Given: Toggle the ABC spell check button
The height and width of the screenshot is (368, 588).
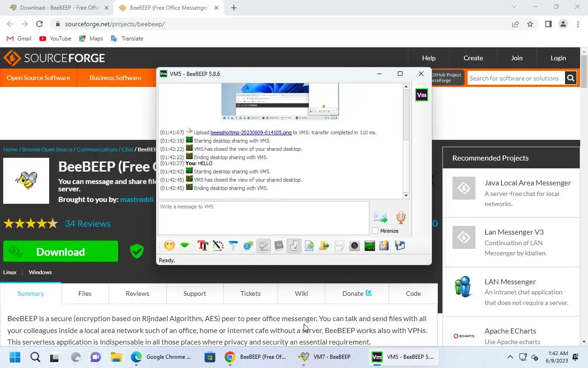Looking at the screenshot, I should coord(264,246).
